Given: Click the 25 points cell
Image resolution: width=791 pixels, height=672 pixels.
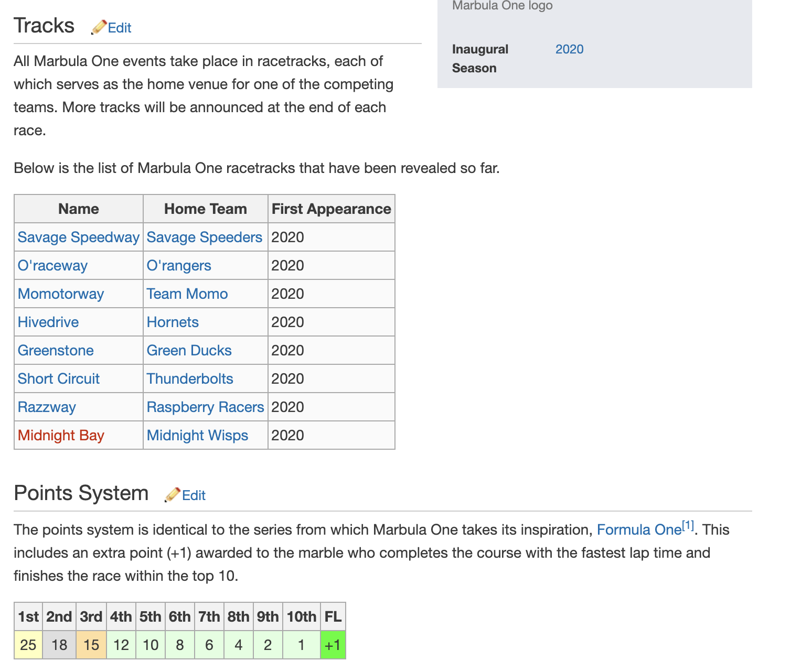Looking at the screenshot, I should 28,645.
